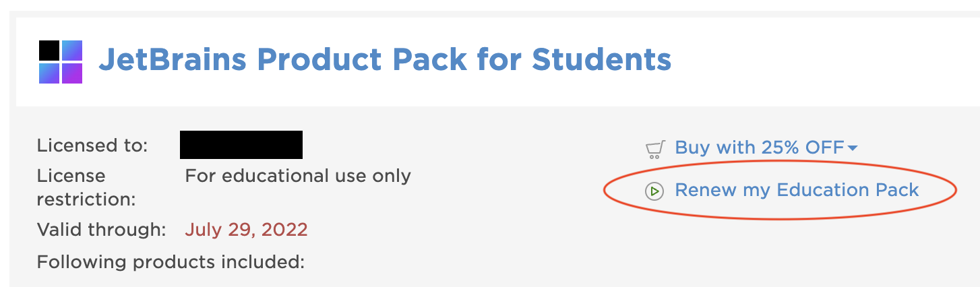
Task: Click the July 29, 2022 expiration date
Action: click(x=246, y=230)
